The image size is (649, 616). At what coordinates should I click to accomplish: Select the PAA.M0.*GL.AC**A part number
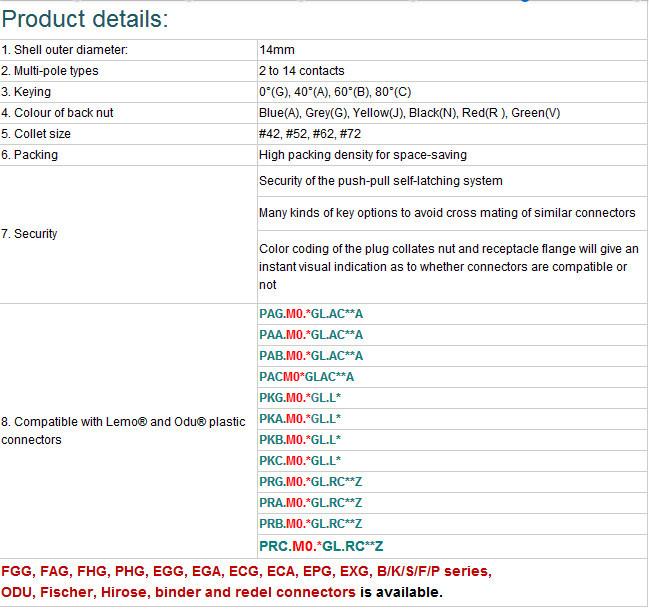pos(311,335)
